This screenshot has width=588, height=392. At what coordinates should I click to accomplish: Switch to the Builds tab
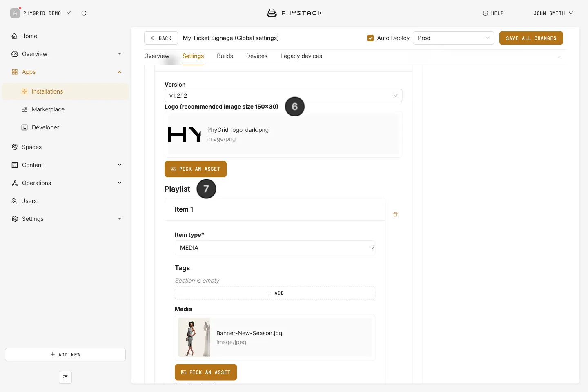point(225,56)
